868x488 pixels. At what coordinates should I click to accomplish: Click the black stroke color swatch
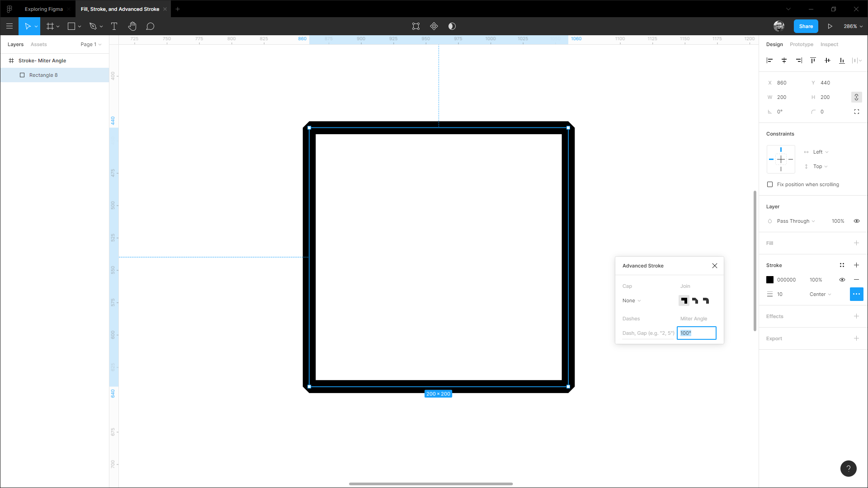point(770,280)
